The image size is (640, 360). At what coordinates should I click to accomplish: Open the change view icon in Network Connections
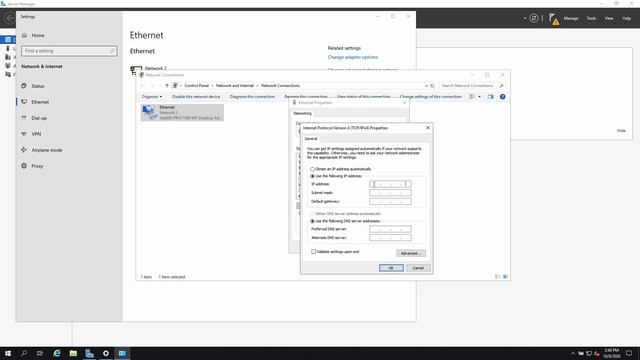[472, 97]
